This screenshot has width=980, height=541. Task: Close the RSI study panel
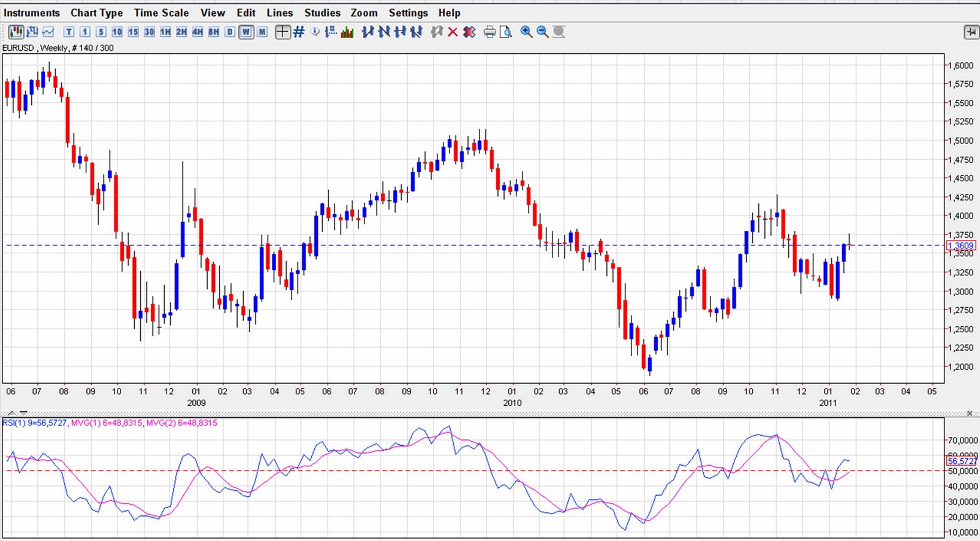pos(970,413)
